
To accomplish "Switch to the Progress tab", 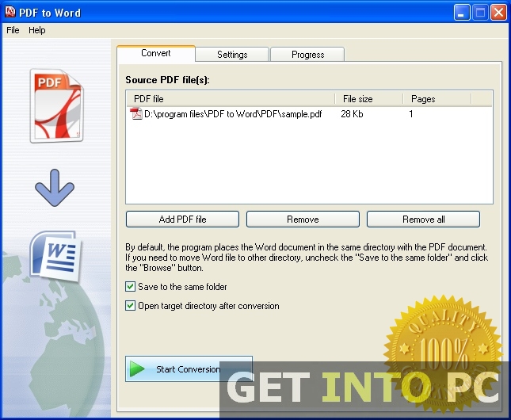I will click(307, 55).
